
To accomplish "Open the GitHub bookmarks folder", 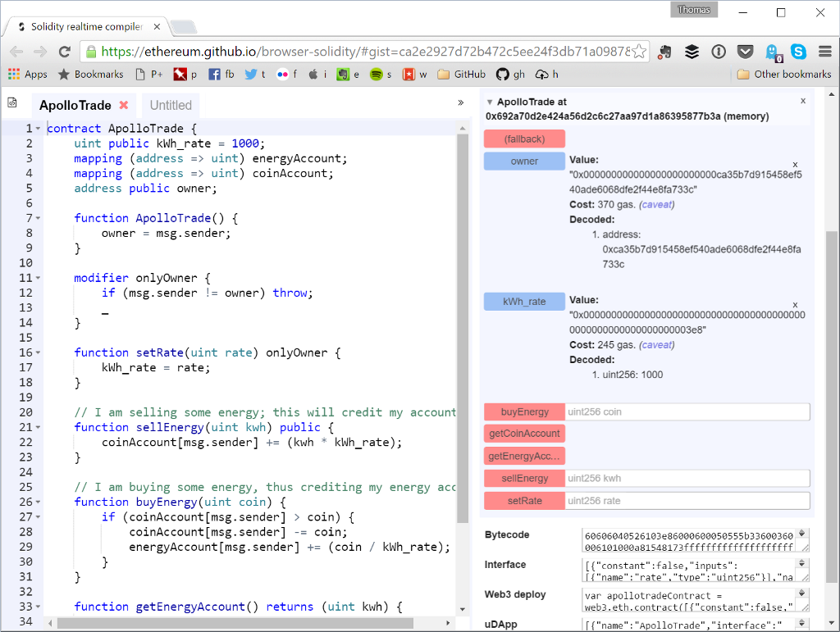I will click(x=462, y=74).
